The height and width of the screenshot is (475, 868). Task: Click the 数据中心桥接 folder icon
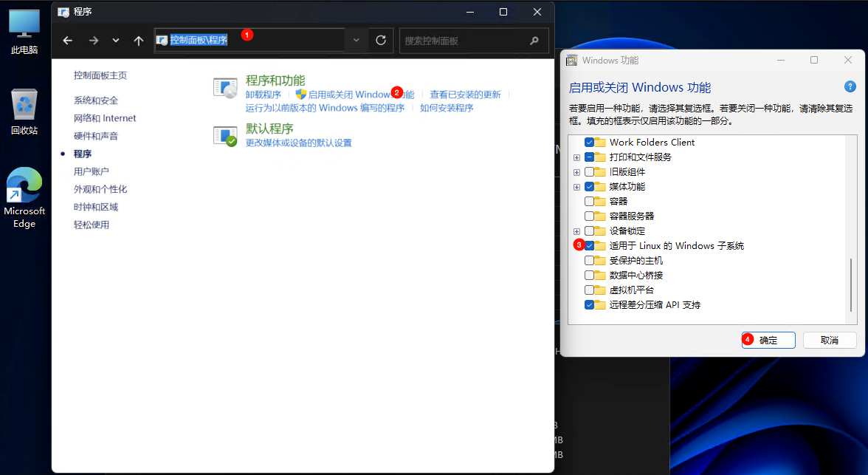click(600, 276)
